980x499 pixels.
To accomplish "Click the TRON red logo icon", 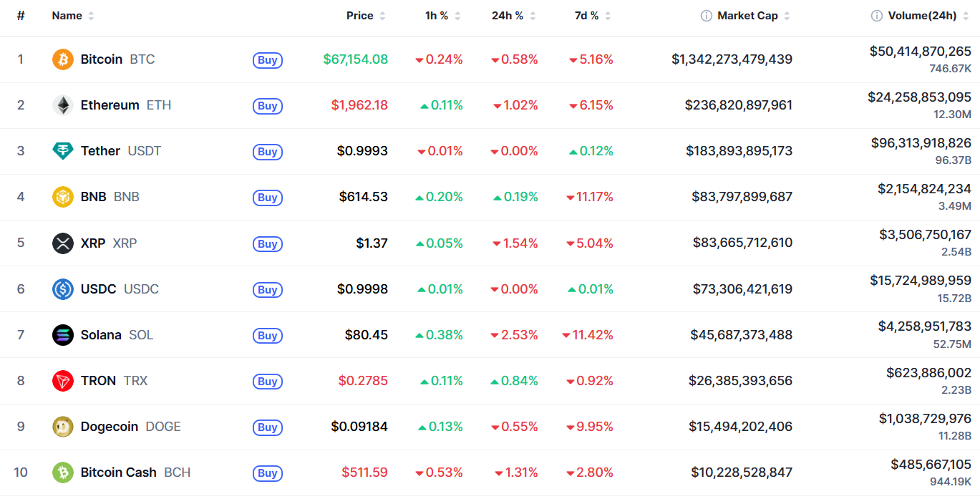I will coord(63,381).
